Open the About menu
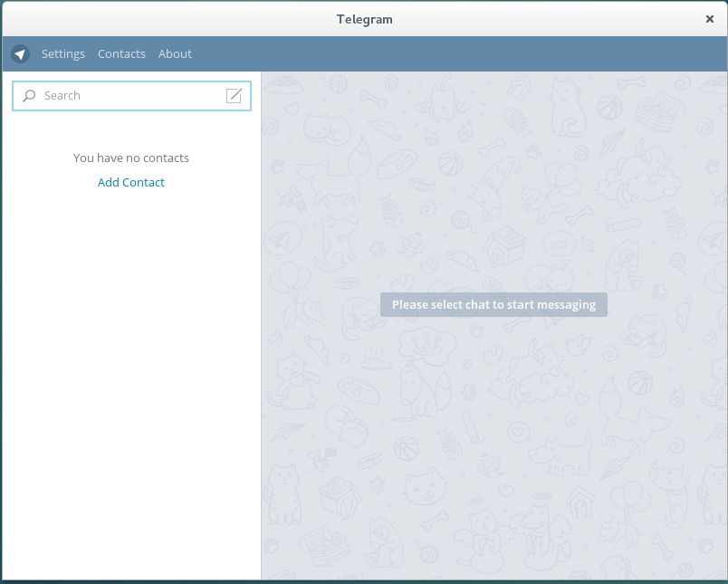The width and height of the screenshot is (728, 584). click(x=175, y=53)
